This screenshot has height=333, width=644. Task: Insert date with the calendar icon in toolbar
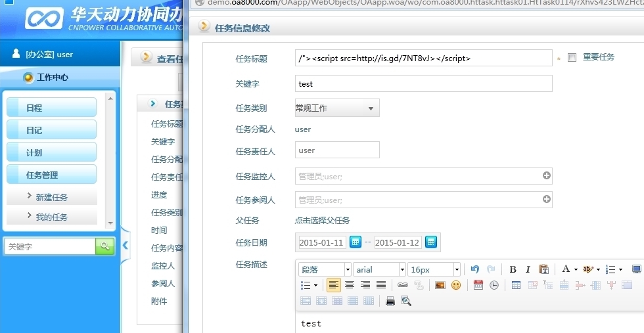[478, 285]
